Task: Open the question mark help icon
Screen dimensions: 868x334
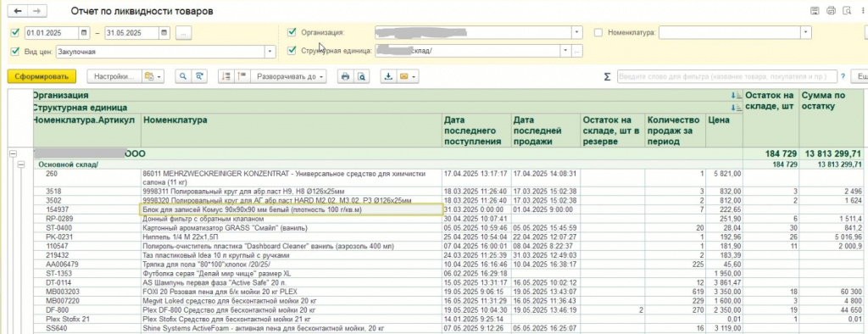Action: [843, 77]
